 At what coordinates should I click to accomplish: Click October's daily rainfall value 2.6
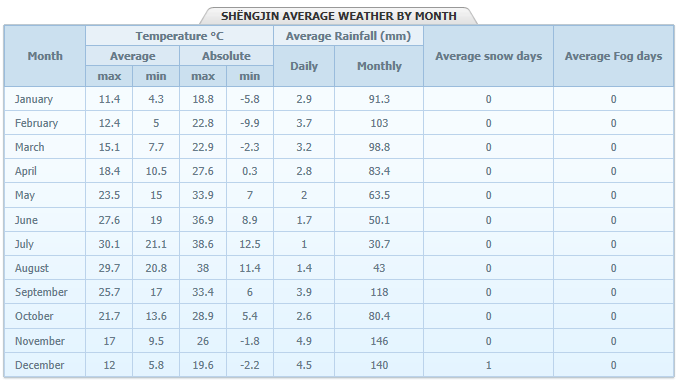(x=304, y=316)
